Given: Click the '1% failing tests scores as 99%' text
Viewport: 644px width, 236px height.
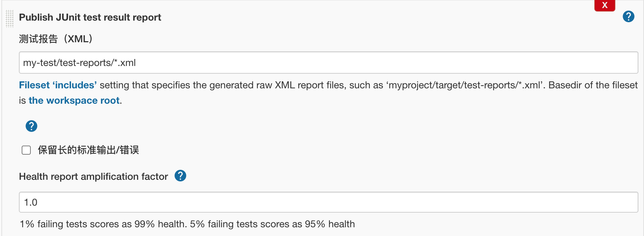Looking at the screenshot, I should pyautogui.click(x=103, y=224).
